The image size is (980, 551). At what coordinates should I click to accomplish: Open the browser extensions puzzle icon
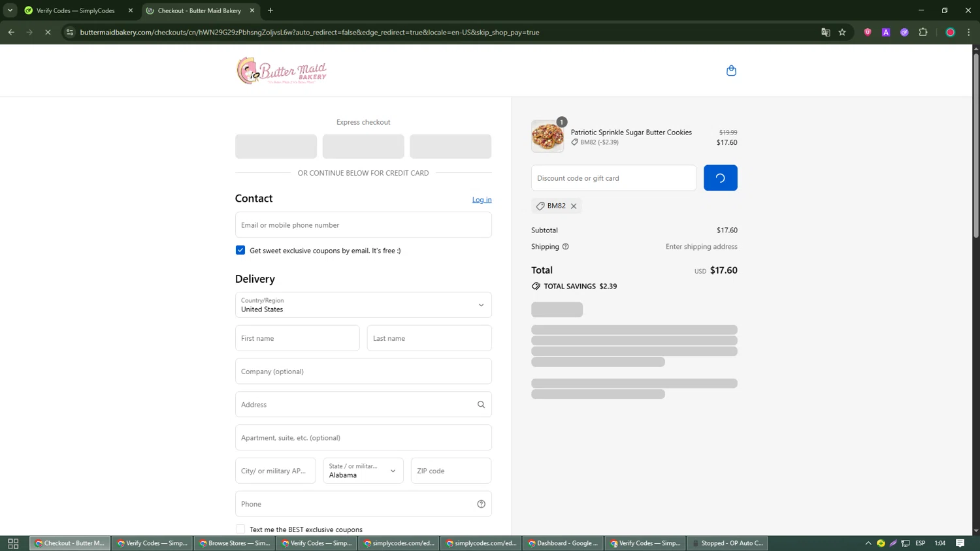coord(923,32)
